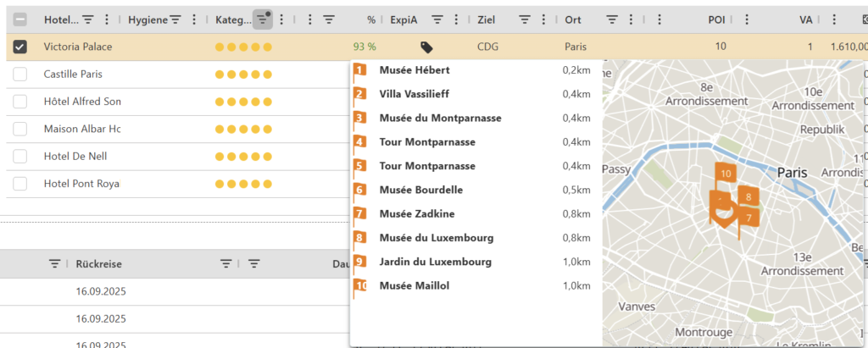Image resolution: width=868 pixels, height=348 pixels.
Task: Open the POI column options menu
Action: (747, 19)
